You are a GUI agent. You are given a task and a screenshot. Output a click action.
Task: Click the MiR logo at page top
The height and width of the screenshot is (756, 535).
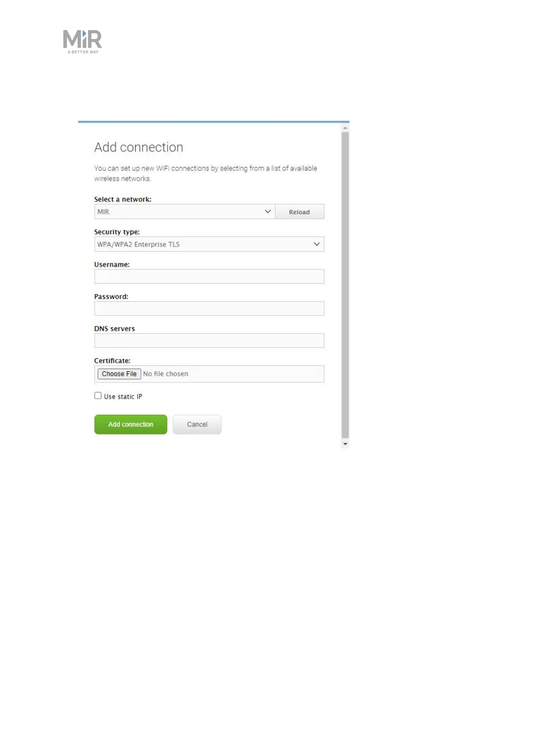coord(83,42)
